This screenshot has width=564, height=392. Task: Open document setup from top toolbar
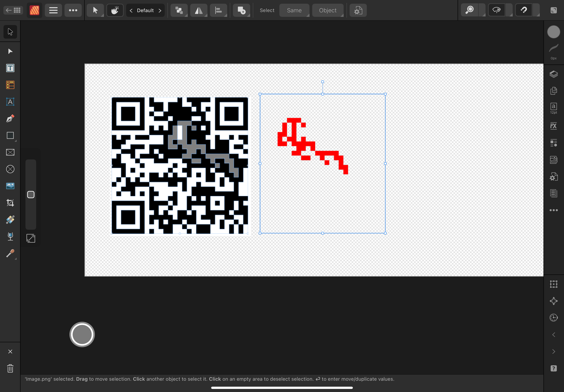tap(358, 10)
